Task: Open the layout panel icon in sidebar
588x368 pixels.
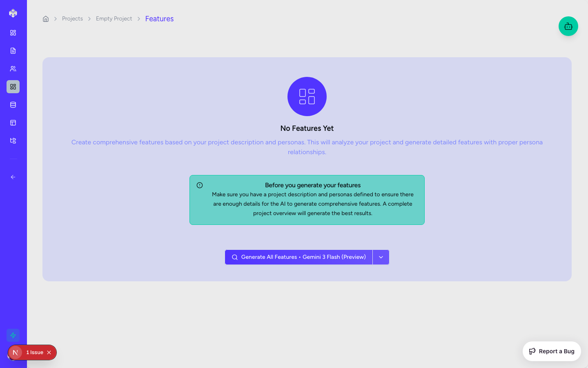Action: pyautogui.click(x=13, y=123)
